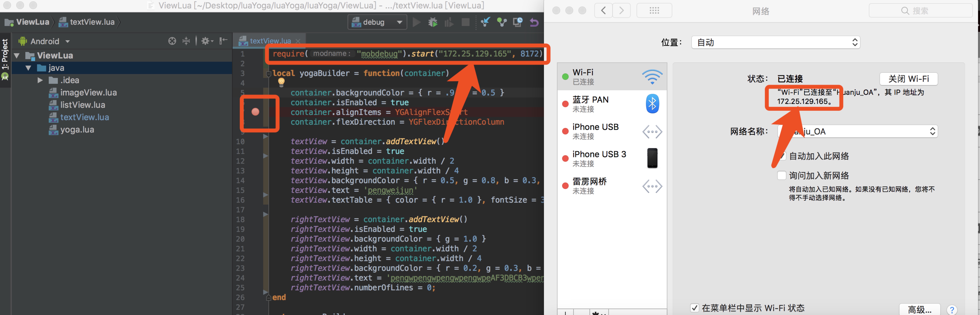Toggle 询问加入新网络 checkbox
980x315 pixels.
pos(781,175)
